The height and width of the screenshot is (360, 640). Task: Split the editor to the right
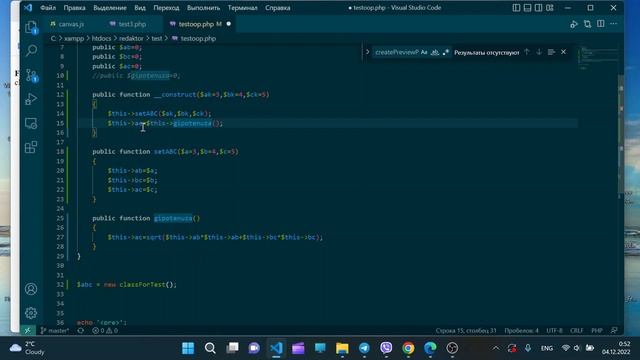[x=601, y=24]
